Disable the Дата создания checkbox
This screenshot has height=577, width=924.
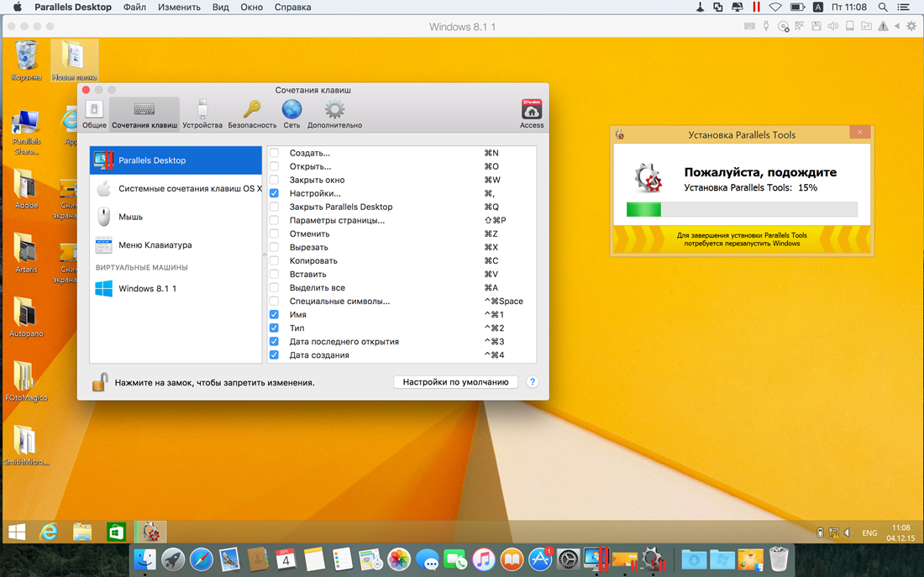(x=274, y=355)
